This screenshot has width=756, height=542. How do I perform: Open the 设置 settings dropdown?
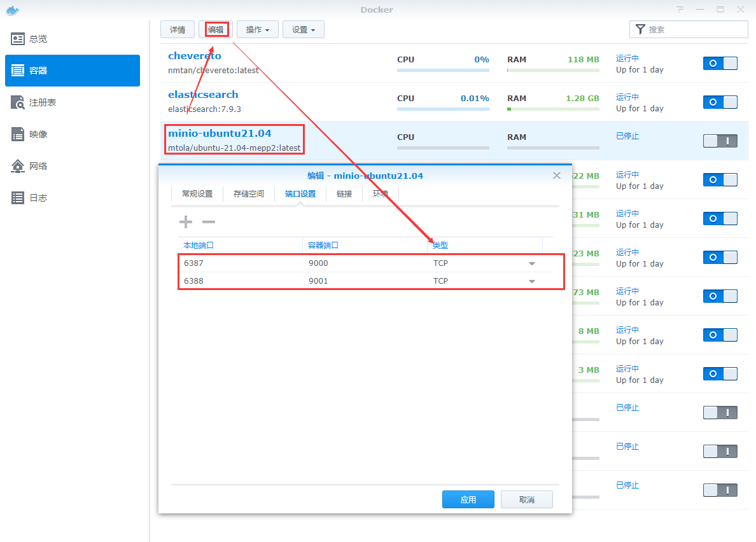[x=304, y=29]
